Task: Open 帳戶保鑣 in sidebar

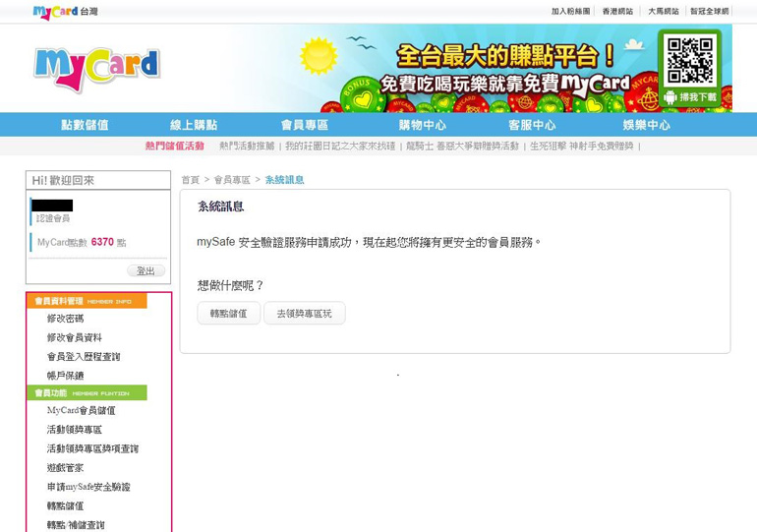Action: click(x=65, y=376)
